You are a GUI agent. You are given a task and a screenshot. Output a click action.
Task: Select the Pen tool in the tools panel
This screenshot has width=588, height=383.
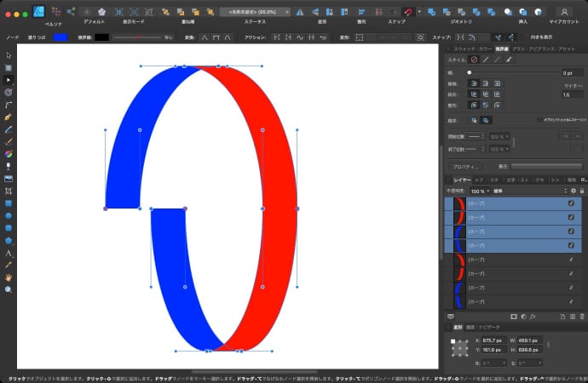[9, 117]
